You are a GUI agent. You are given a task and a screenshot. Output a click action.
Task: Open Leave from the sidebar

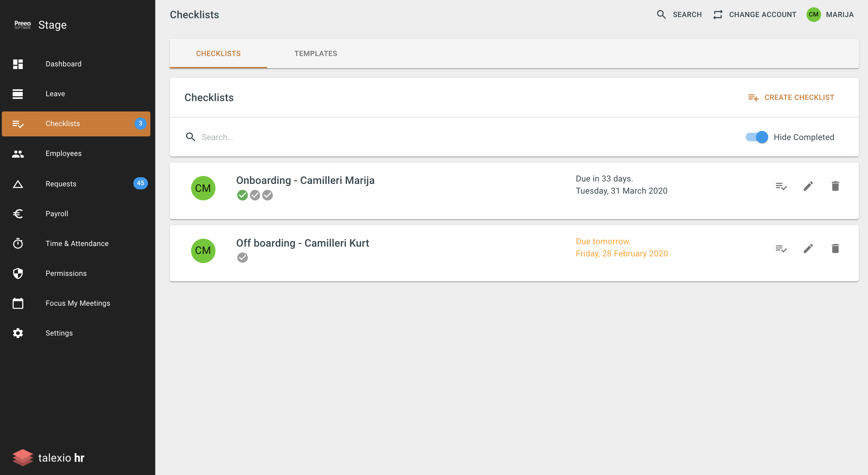[x=76, y=94]
